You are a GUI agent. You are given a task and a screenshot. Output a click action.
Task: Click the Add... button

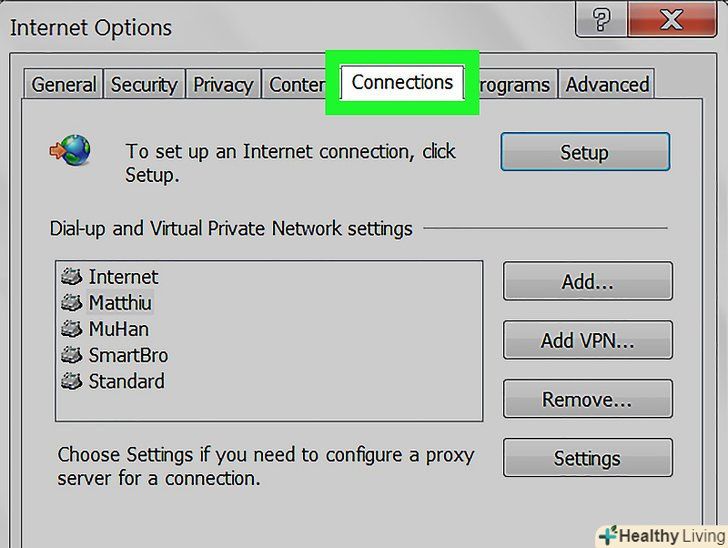pos(586,282)
